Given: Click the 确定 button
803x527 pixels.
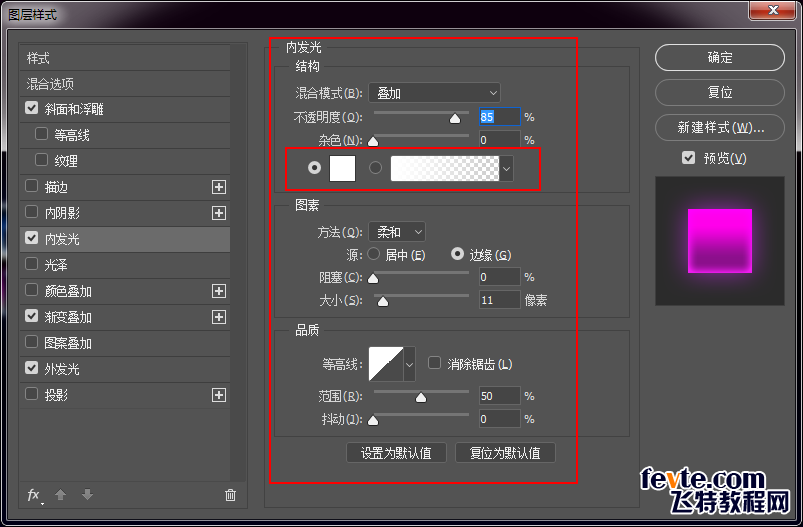Looking at the screenshot, I should (x=720, y=57).
